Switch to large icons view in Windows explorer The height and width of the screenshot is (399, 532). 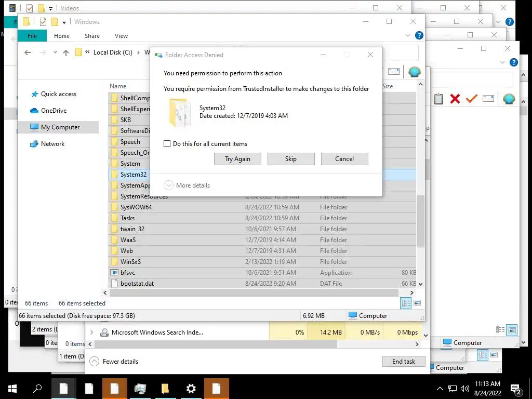tap(417, 303)
